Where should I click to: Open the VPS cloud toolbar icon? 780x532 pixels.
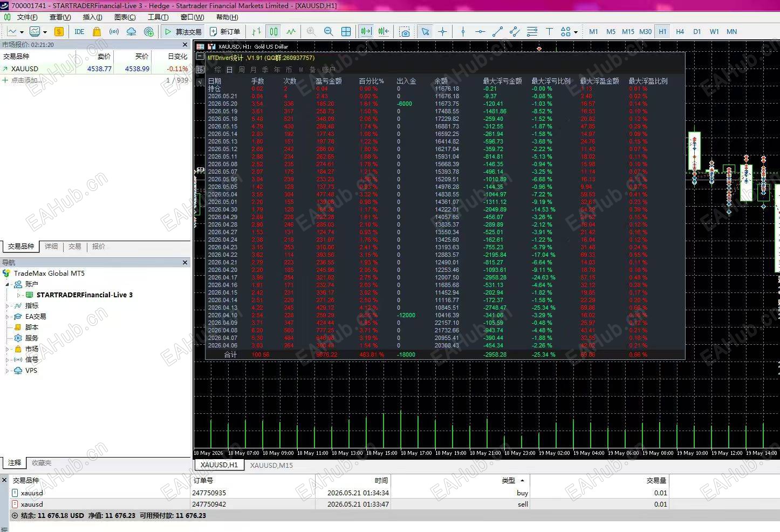(131, 32)
